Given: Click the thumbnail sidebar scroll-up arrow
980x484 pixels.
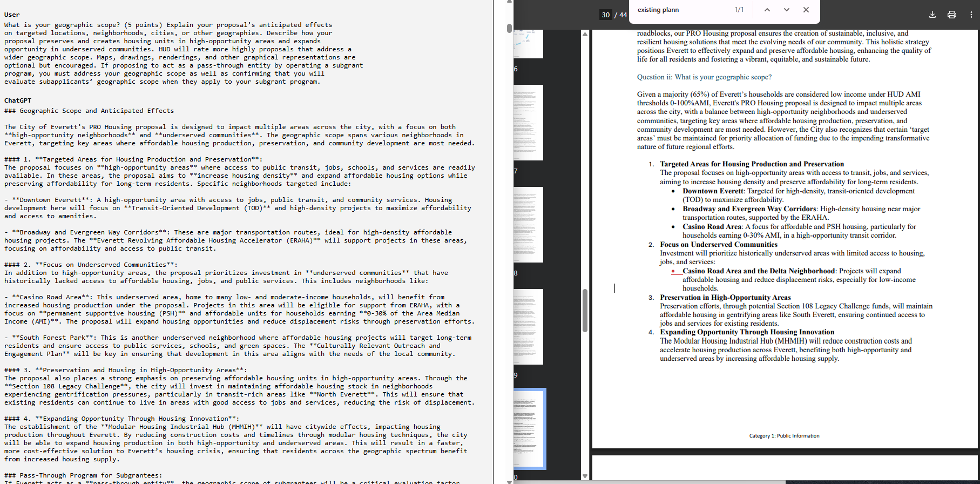Looking at the screenshot, I should pos(585,34).
